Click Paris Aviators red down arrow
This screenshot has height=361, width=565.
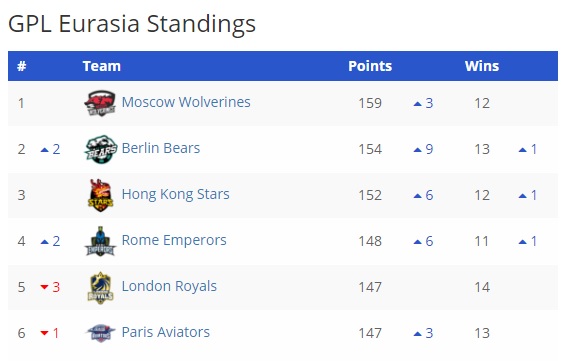click(44, 333)
